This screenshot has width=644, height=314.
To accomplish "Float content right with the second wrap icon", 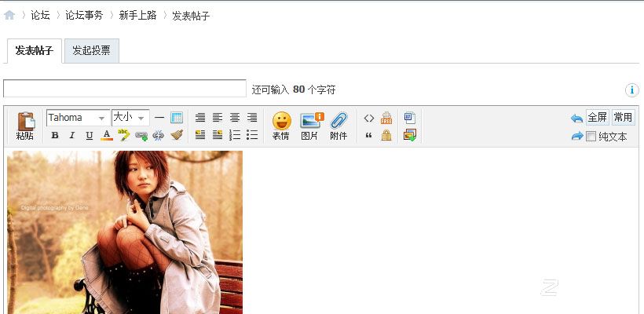I will [x=218, y=135].
